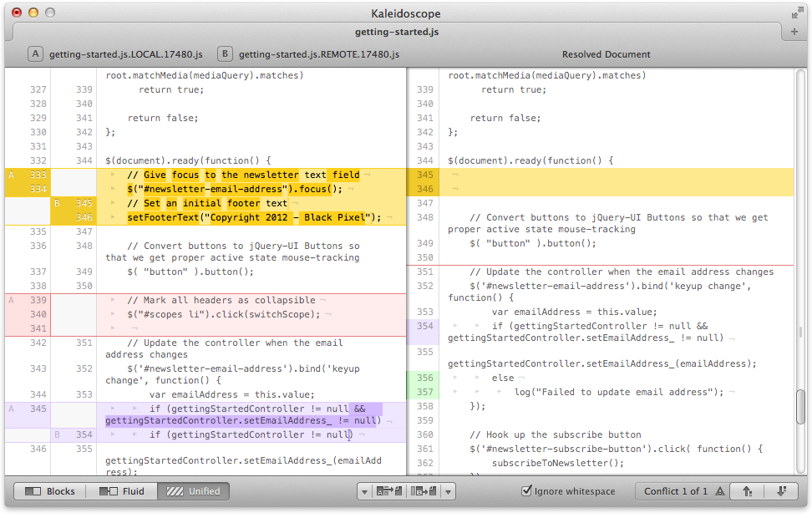The image size is (812, 518).
Task: Click 'Update the controller when' comment in resolved pane
Action: click(x=622, y=272)
